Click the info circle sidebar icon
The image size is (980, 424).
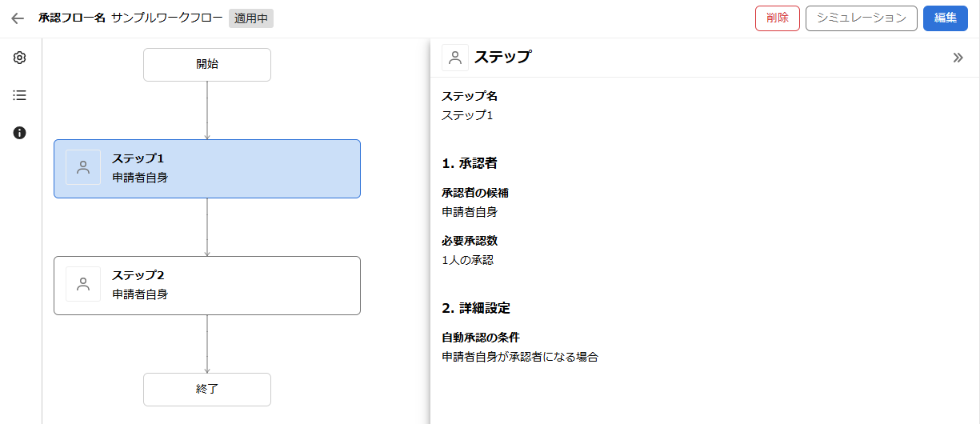pyautogui.click(x=20, y=133)
